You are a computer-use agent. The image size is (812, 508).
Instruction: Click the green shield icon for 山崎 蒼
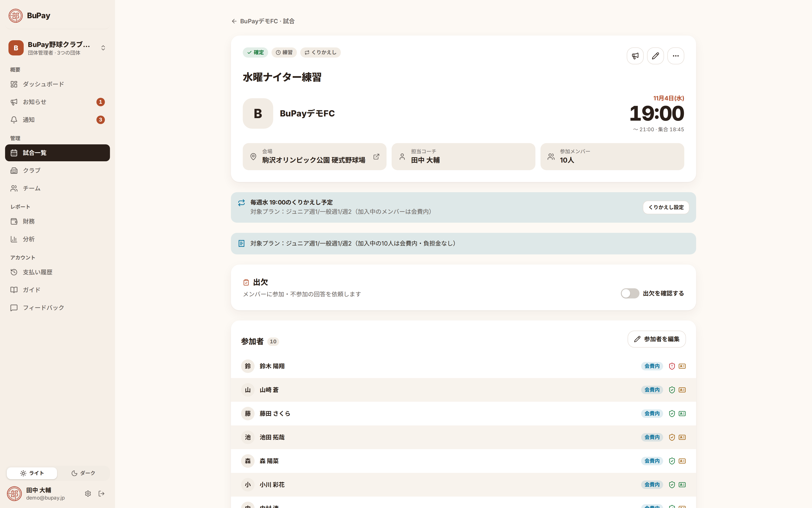(x=672, y=390)
